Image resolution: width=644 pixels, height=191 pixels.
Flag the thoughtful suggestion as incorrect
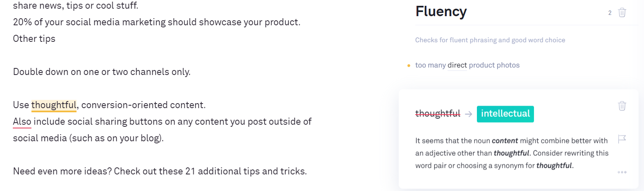click(x=622, y=139)
